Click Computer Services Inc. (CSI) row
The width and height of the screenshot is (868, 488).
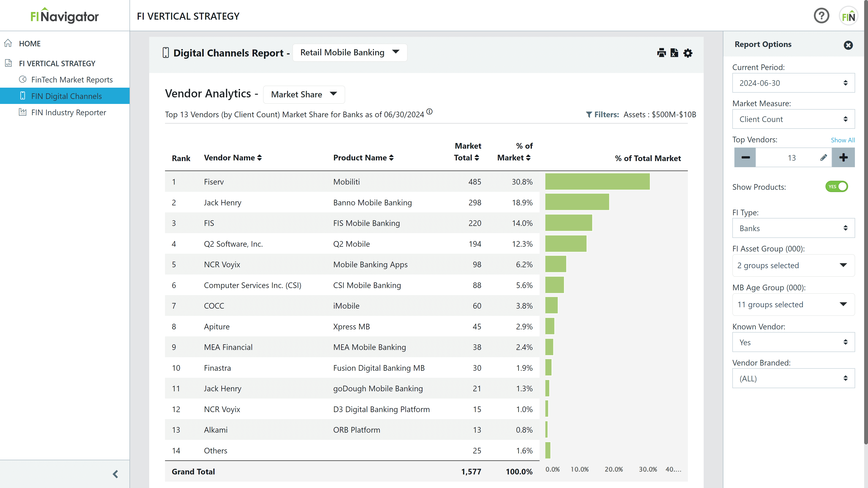352,285
